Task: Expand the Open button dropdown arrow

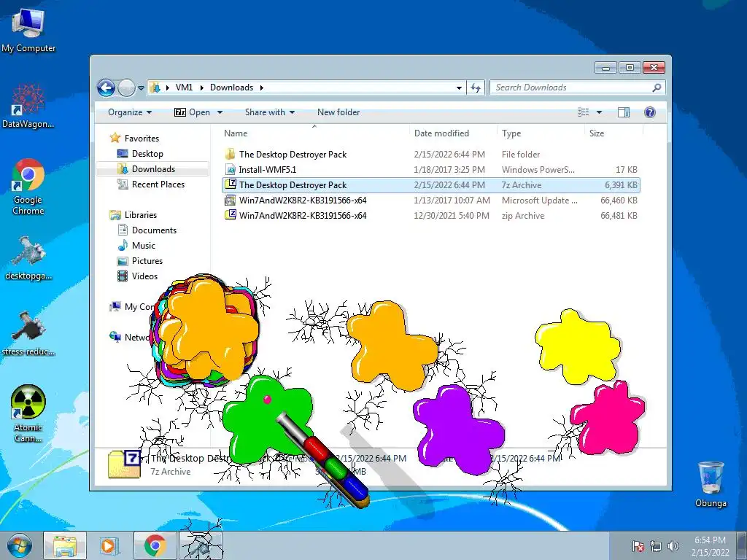Action: pyautogui.click(x=220, y=112)
